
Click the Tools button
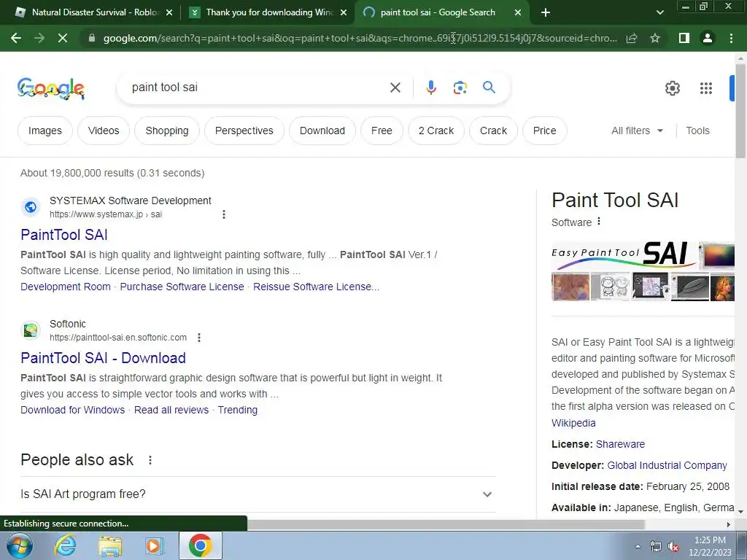697,131
